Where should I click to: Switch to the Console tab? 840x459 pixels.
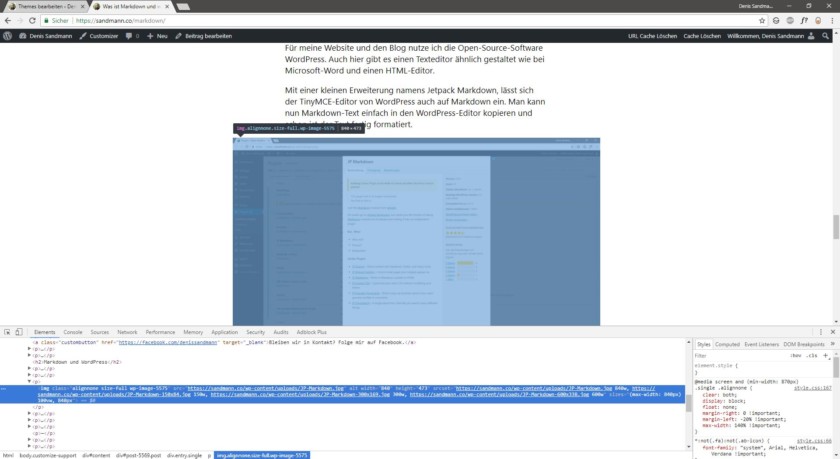(73, 331)
